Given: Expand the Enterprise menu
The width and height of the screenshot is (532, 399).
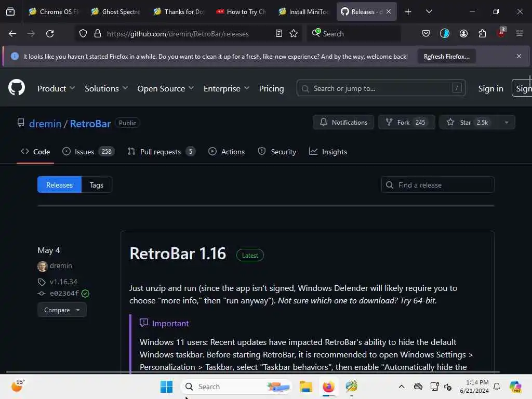Looking at the screenshot, I should tap(227, 88).
